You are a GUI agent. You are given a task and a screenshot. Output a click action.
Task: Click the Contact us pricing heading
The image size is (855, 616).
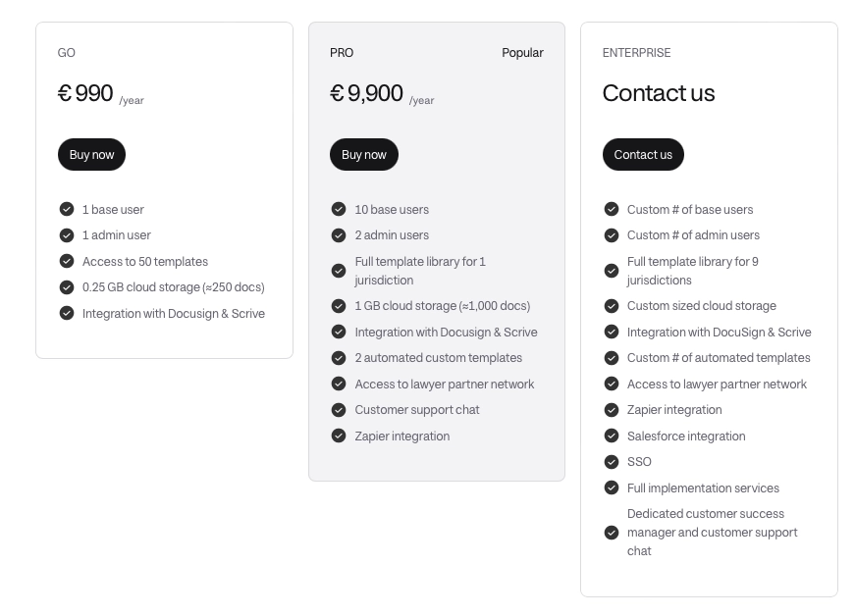coord(658,93)
